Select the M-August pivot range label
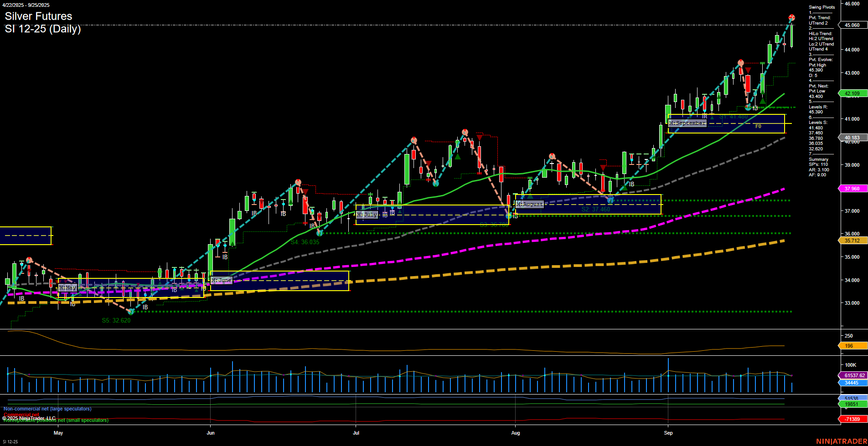 coord(530,204)
